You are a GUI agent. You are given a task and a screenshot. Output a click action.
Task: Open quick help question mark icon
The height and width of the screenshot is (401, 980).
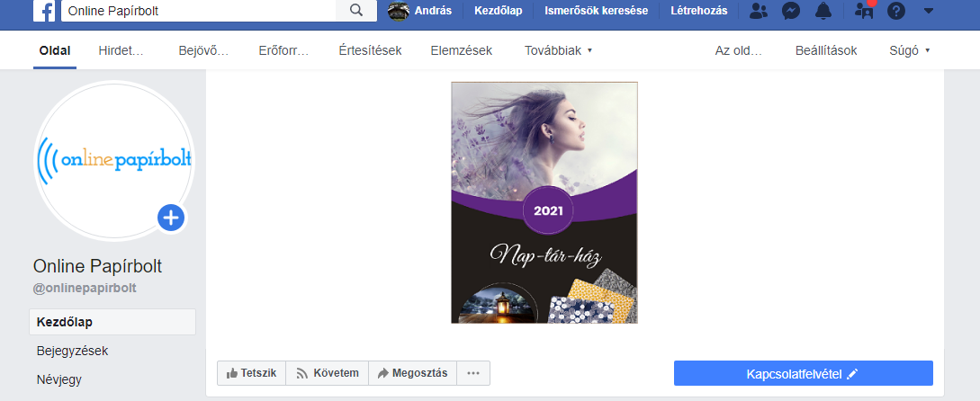pos(895,11)
